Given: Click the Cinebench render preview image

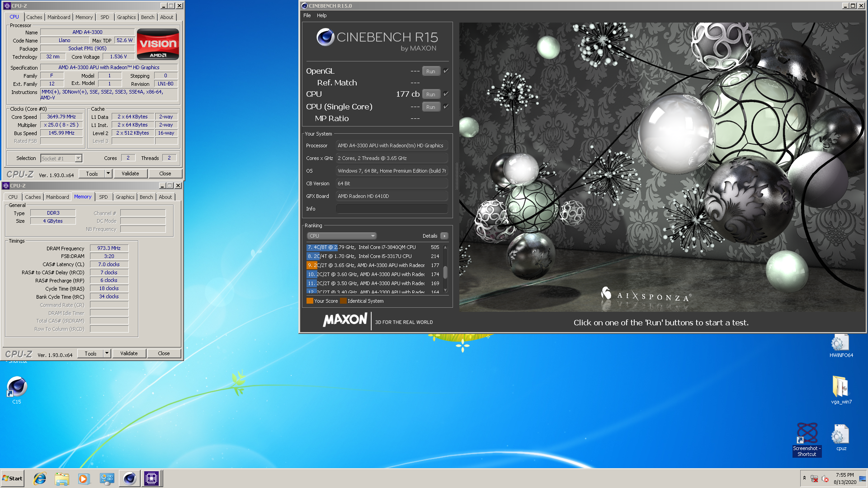Looking at the screenshot, I should 662,167.
